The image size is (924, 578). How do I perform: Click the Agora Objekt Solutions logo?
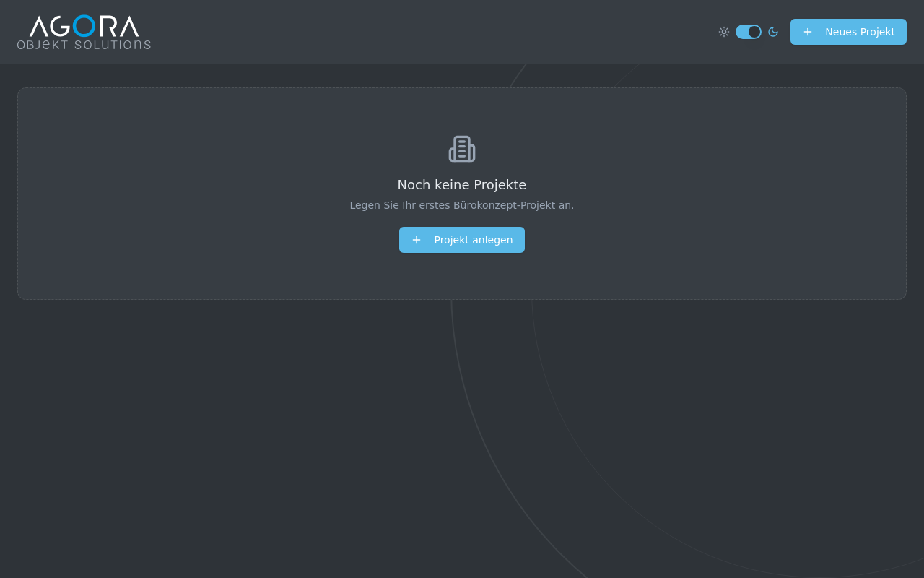point(84,32)
